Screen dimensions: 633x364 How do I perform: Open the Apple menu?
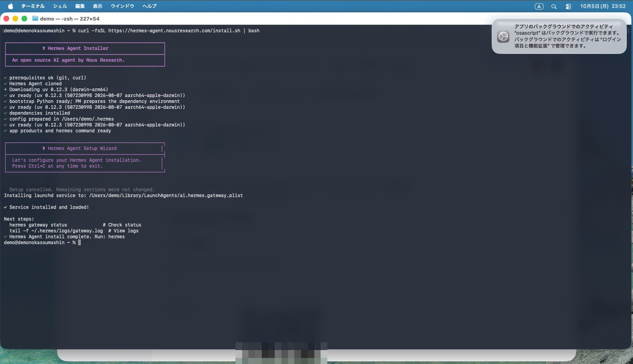point(11,6)
